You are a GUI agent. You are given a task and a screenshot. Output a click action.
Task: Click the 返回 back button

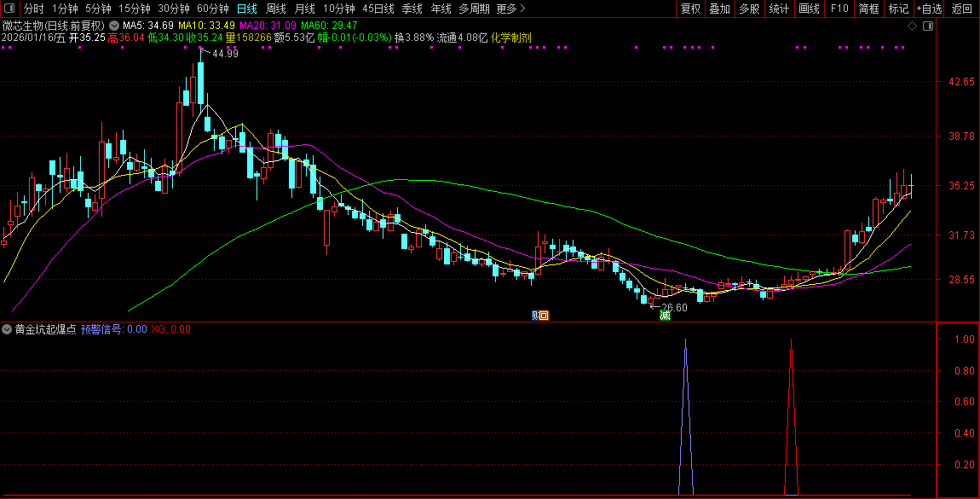coord(961,9)
